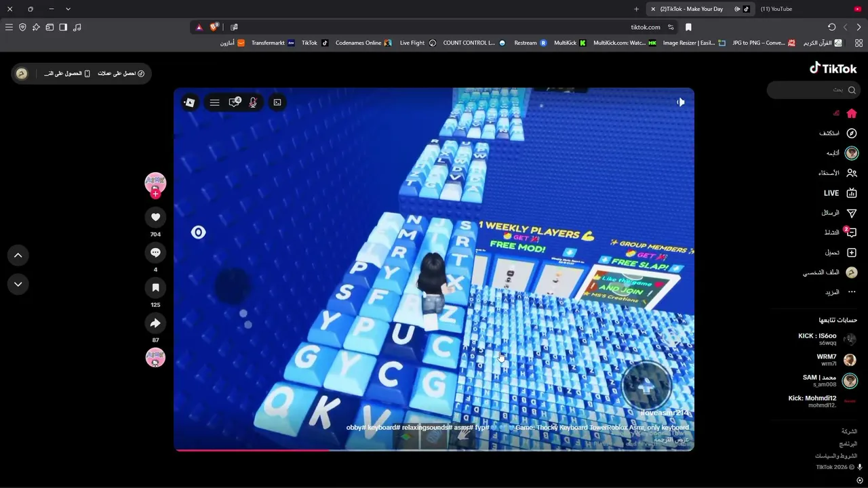Open the Leo AI sparkle icon
Viewport: 868px width, 488px height.
click(36, 27)
